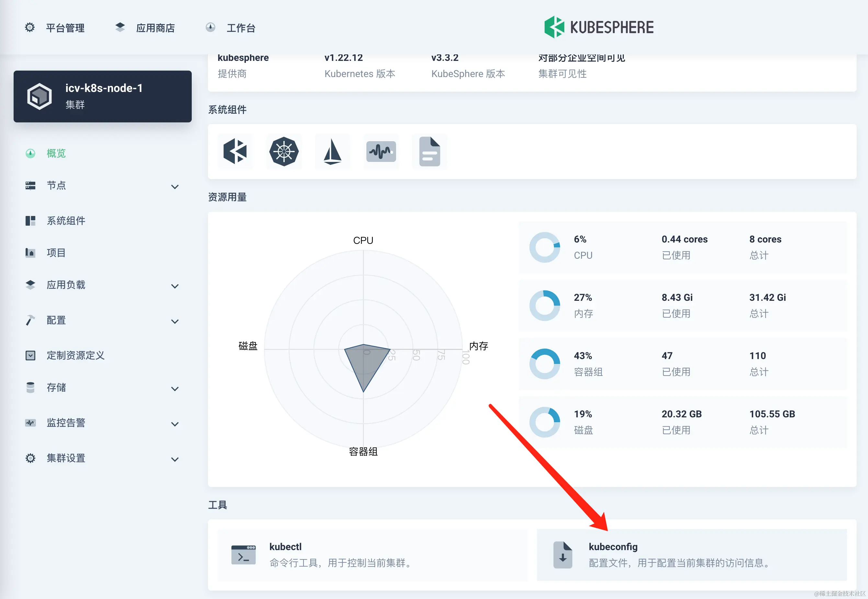Click the logging document component icon
868x599 pixels.
click(429, 151)
